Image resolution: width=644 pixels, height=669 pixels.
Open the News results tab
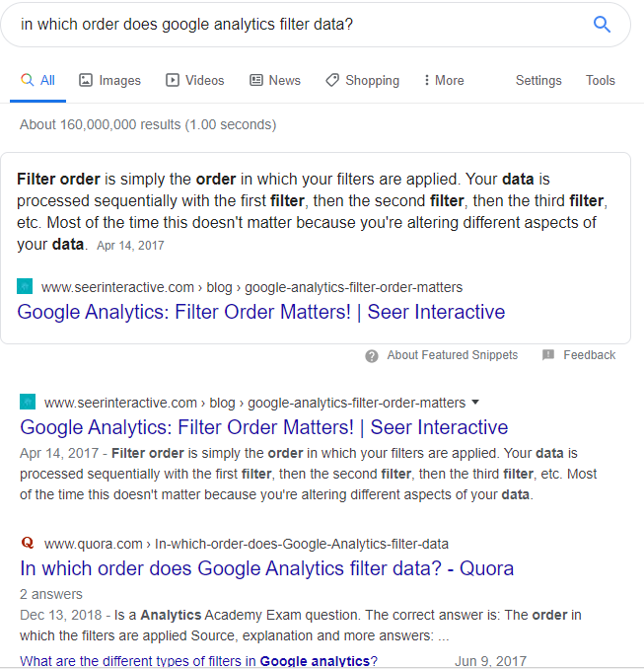click(274, 81)
